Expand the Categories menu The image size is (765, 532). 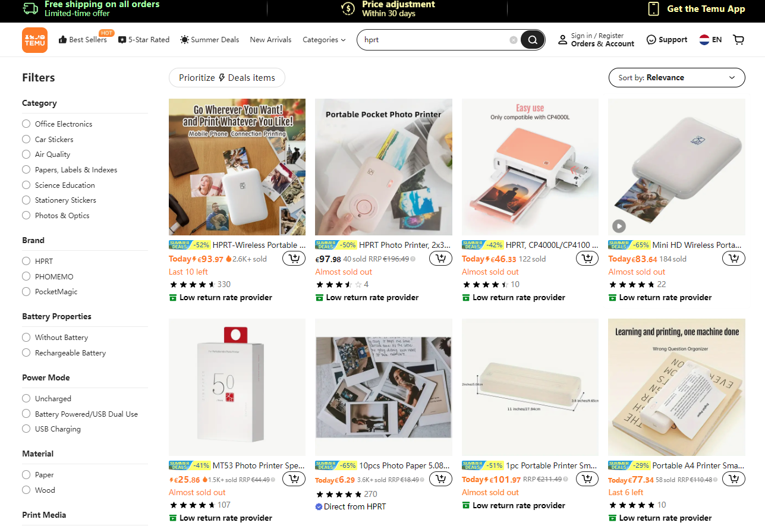coord(324,40)
